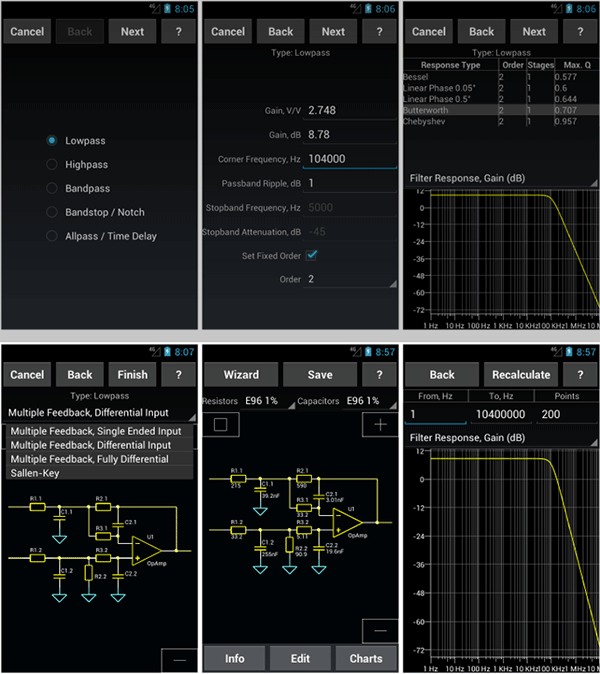Image resolution: width=600 pixels, height=674 pixels.
Task: Tap Cancel on the filter type selection screen
Action: (27, 31)
